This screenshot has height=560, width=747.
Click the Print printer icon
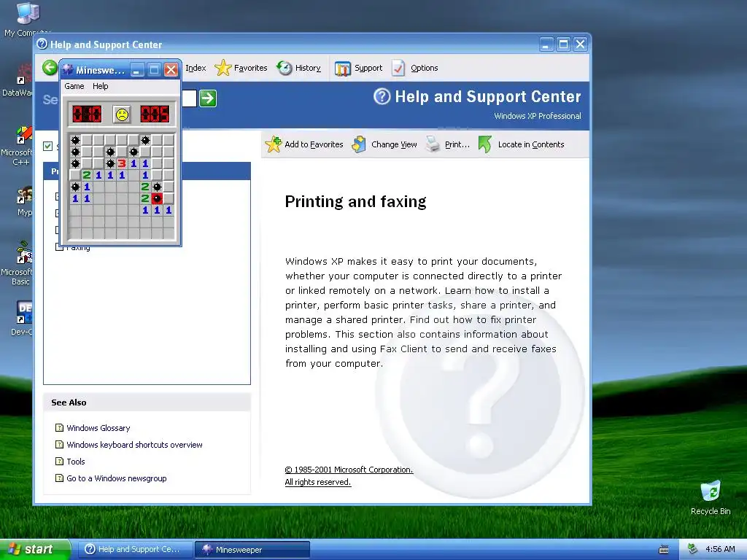[433, 144]
